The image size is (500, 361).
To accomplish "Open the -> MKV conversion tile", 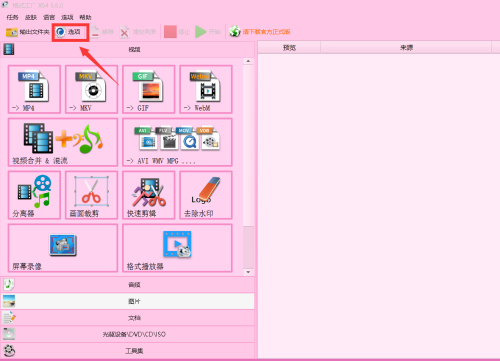I will (x=92, y=89).
